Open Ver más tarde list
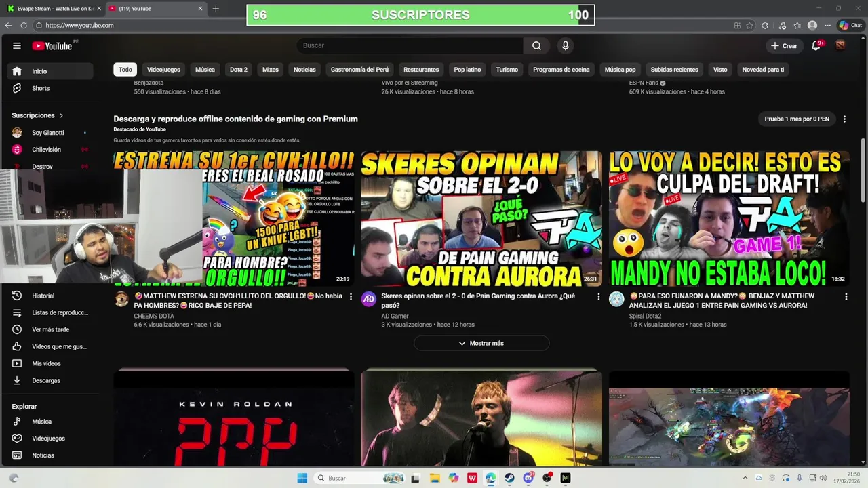 pyautogui.click(x=49, y=329)
